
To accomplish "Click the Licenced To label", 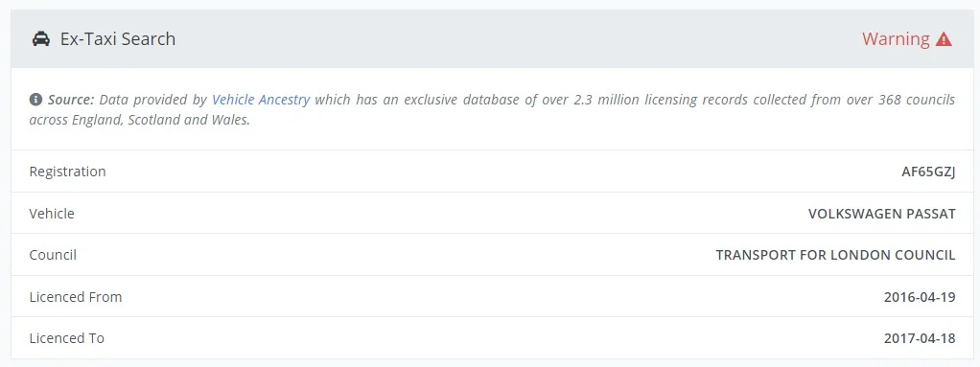I will click(67, 338).
